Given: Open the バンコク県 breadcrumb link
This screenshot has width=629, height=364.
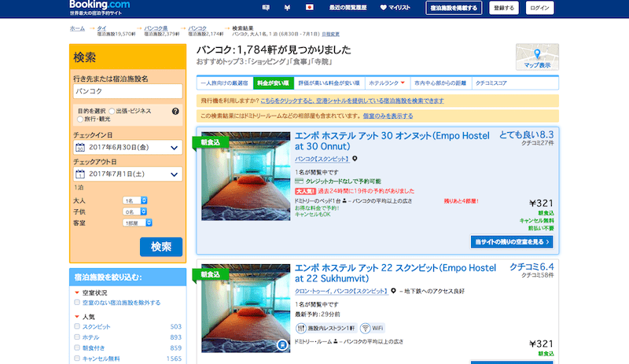Looking at the screenshot, I should 156,28.
